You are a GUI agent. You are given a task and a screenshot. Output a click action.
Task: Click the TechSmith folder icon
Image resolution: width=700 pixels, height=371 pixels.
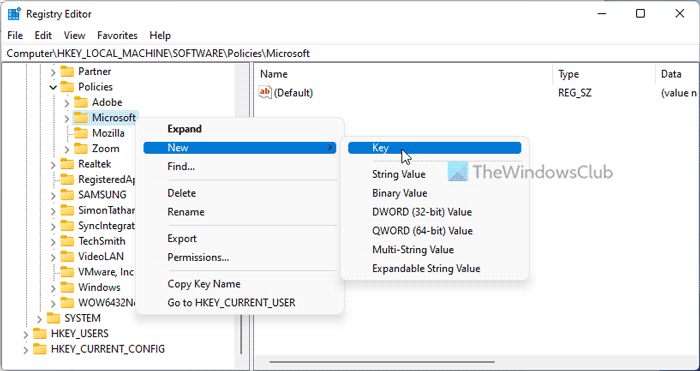(67, 241)
